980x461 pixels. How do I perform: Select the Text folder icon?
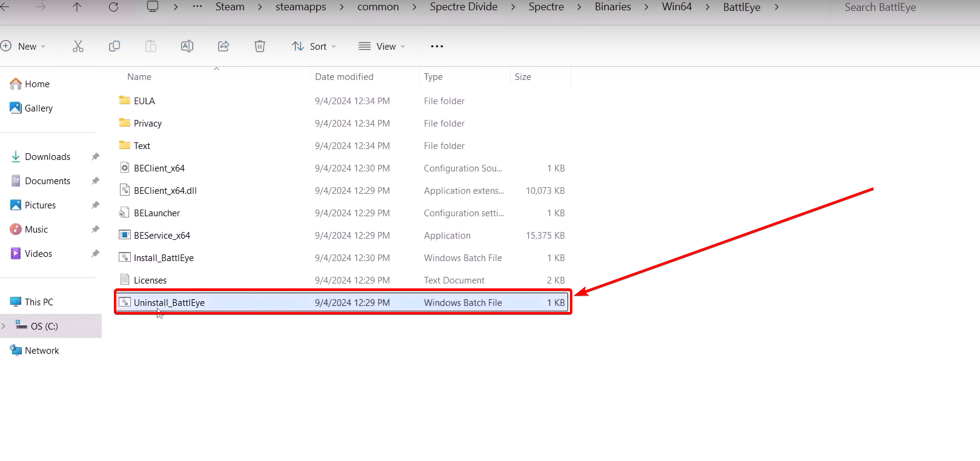125,145
